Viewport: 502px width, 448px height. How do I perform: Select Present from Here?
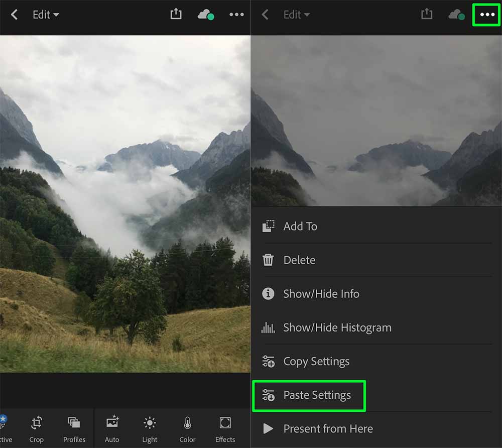pyautogui.click(x=376, y=429)
